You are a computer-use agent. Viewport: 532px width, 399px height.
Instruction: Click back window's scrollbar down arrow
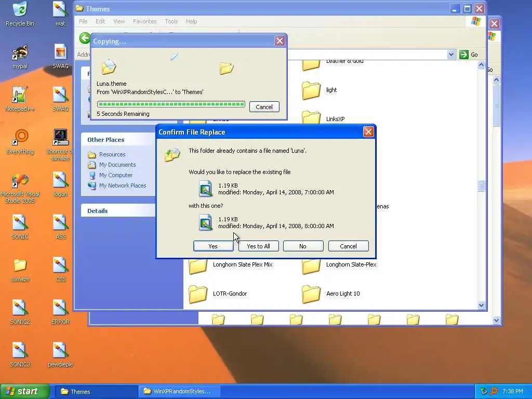(x=496, y=320)
